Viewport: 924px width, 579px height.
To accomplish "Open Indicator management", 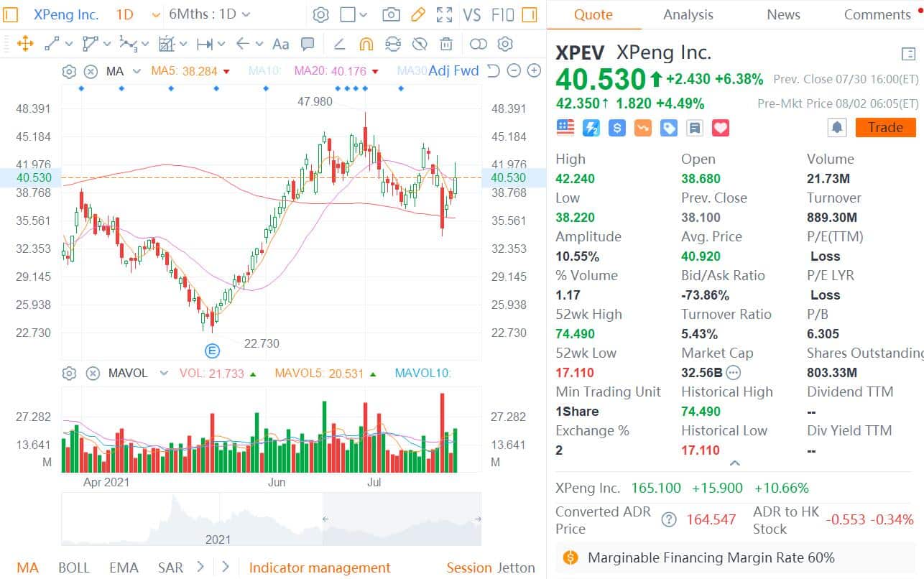I will [x=319, y=568].
